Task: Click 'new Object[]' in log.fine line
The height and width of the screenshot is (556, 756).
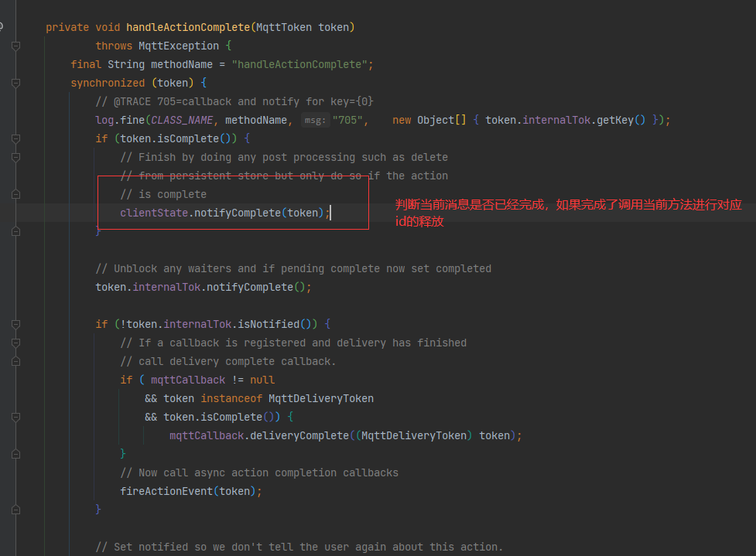Action: point(429,121)
